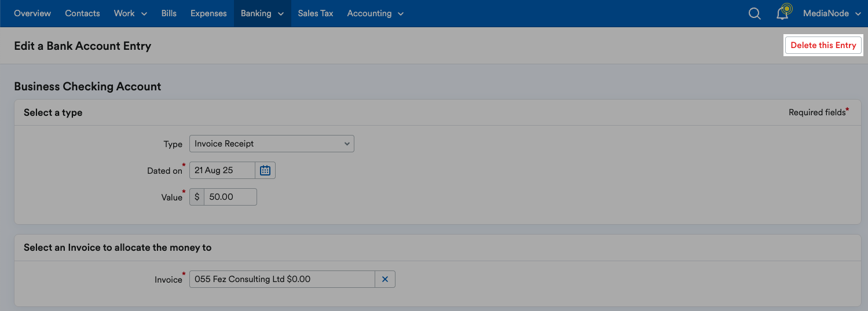Click the dollar sign prefix of Value

point(197,197)
